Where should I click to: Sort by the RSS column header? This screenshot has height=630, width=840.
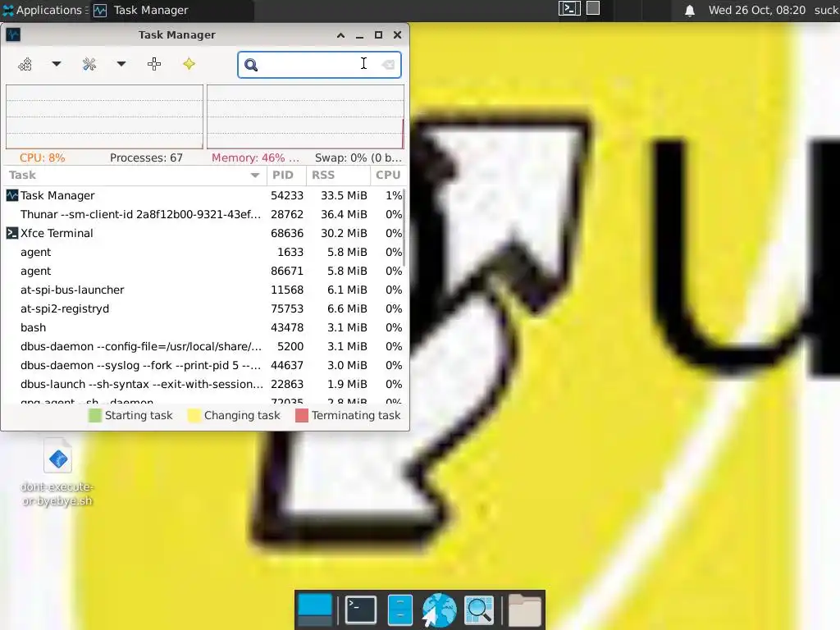[337, 176]
